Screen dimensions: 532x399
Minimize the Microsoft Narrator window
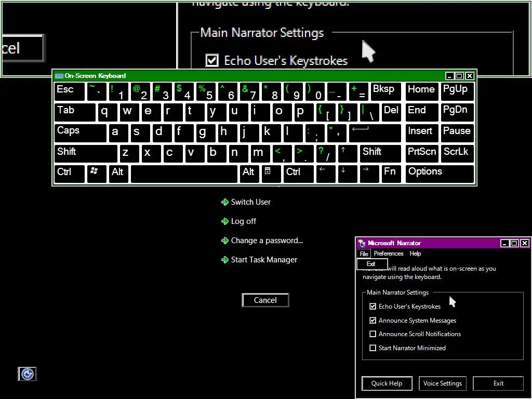tap(505, 243)
